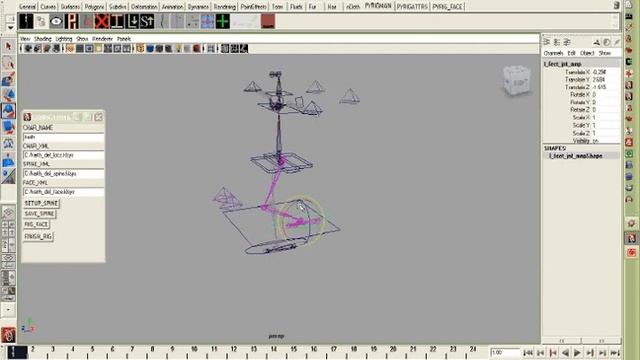Image resolution: width=640 pixels, height=360 pixels.
Task: Click the CHAR_XML path field
Action: (63, 155)
